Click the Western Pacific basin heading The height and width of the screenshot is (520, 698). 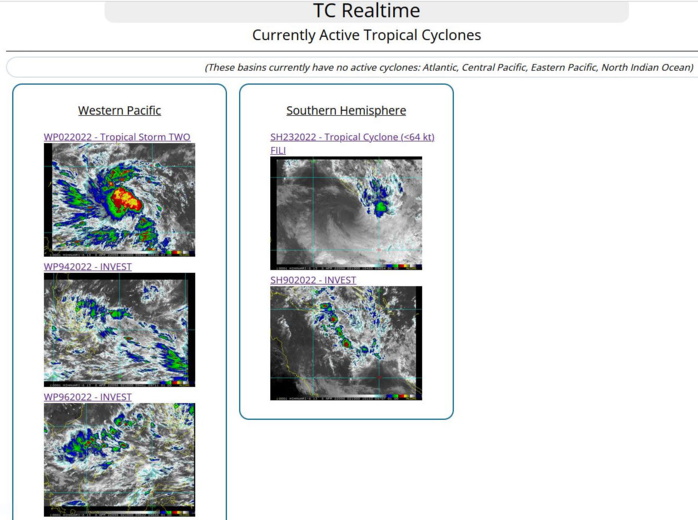click(x=119, y=110)
